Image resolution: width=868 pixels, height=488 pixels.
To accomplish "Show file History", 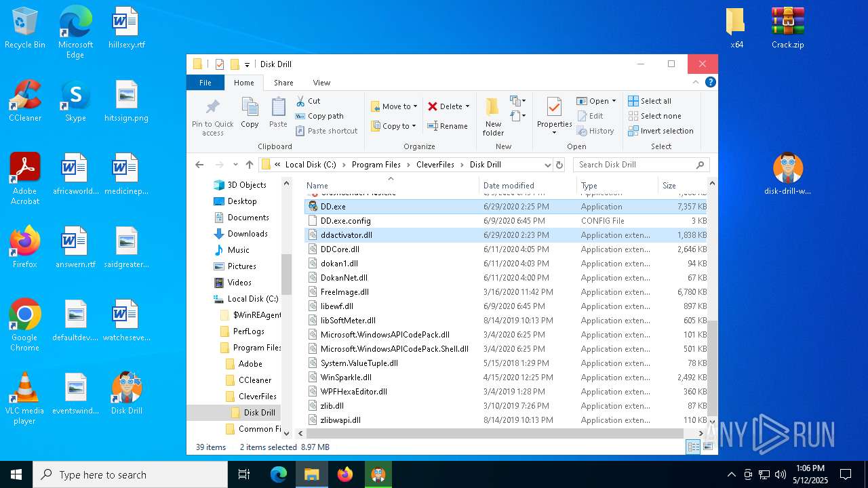I will (x=595, y=131).
